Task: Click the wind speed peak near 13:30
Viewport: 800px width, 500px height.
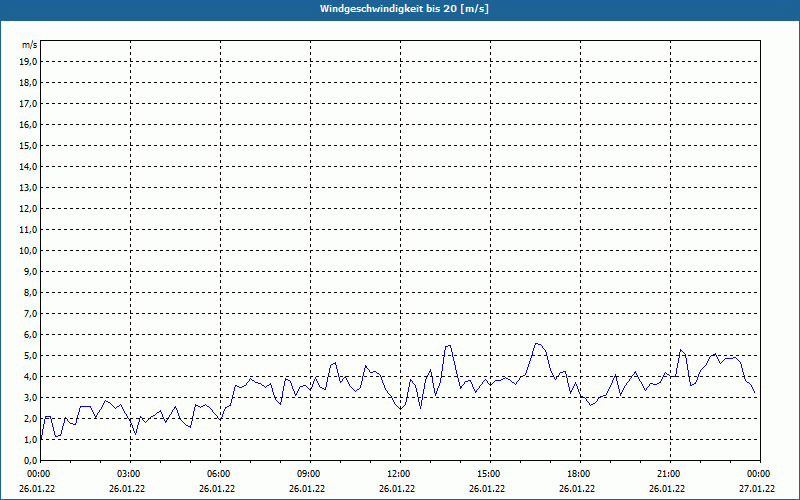Action: 448,346
